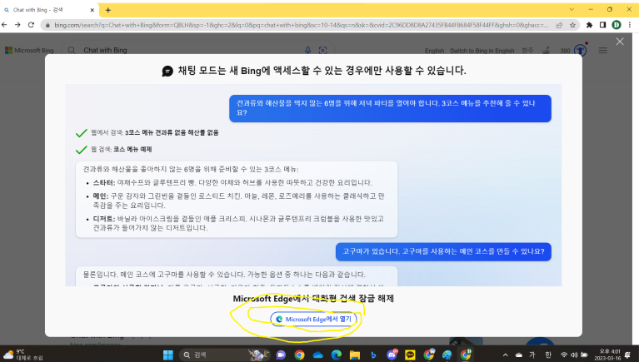Image resolution: width=644 pixels, height=362 pixels.
Task: Click the taskbar '검색' search box
Action: click(225, 355)
